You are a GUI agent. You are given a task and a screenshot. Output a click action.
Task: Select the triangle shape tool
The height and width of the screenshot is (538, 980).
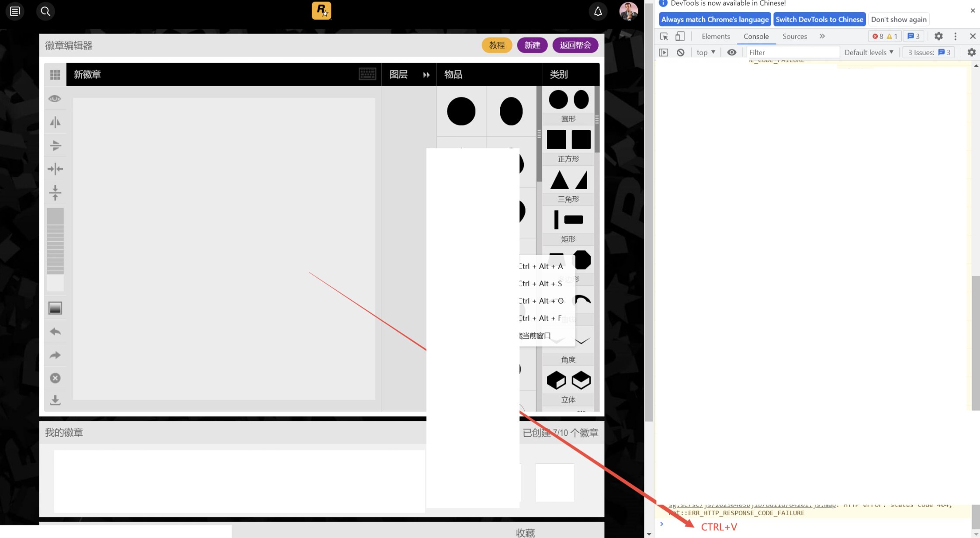(558, 180)
